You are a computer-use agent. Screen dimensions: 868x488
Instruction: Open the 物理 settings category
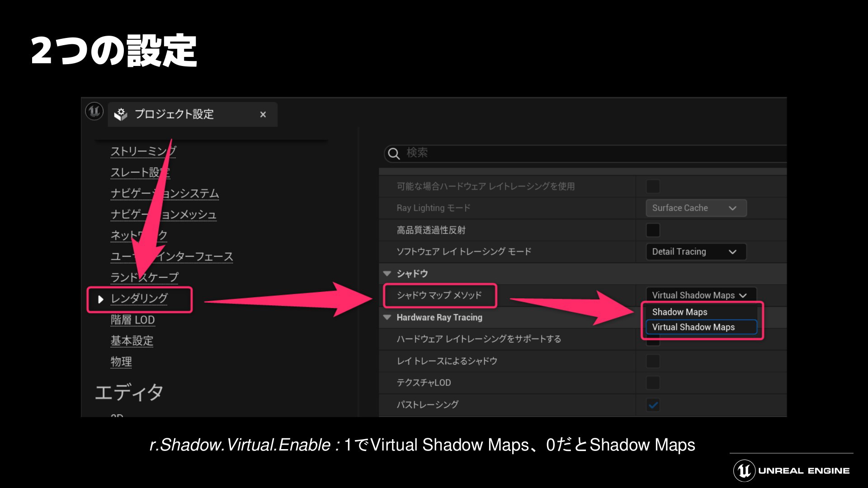[x=121, y=361]
